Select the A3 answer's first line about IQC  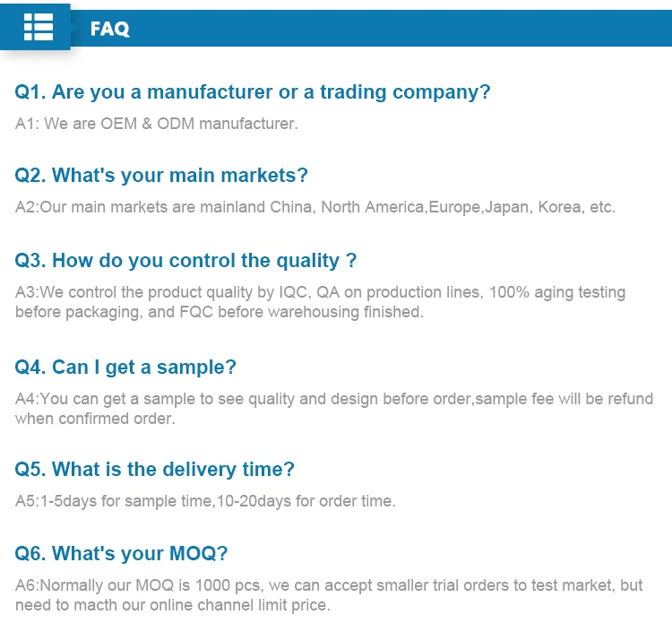pyautogui.click(x=320, y=292)
